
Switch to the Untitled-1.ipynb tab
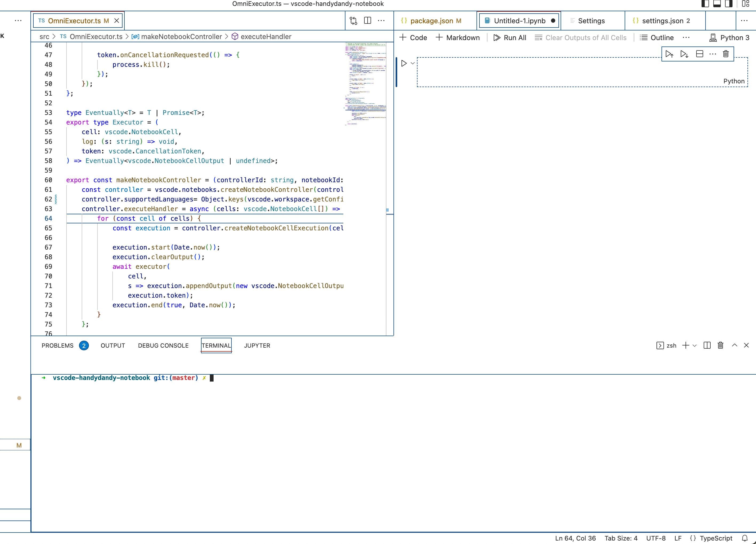pyautogui.click(x=519, y=21)
